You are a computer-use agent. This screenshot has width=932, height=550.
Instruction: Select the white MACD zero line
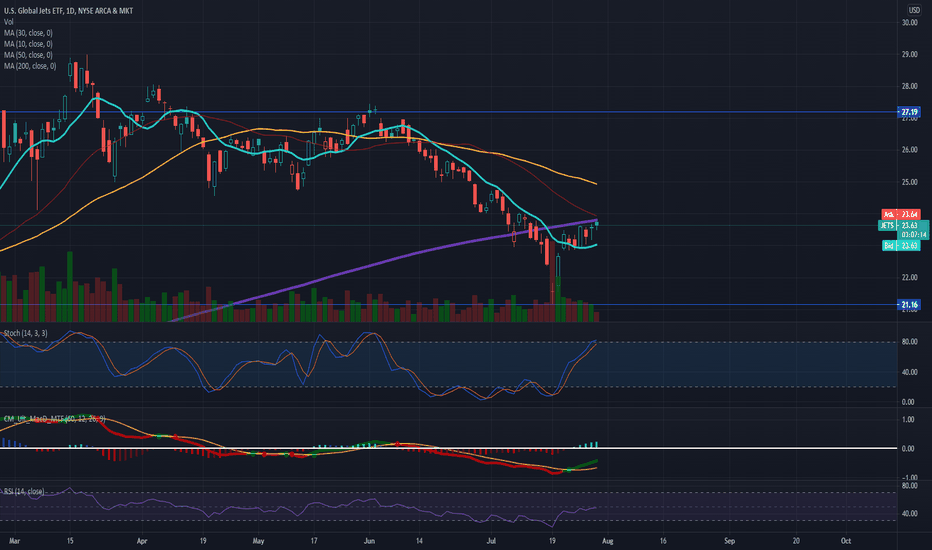click(449, 448)
